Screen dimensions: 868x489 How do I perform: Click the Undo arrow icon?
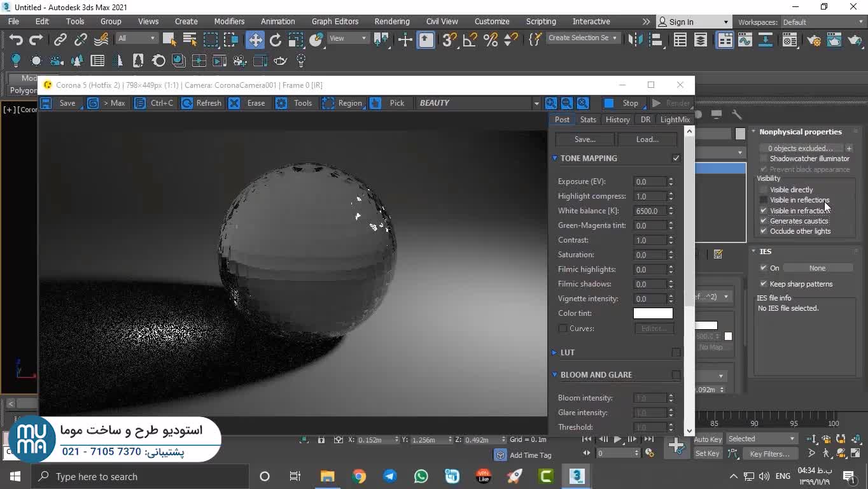(16, 40)
